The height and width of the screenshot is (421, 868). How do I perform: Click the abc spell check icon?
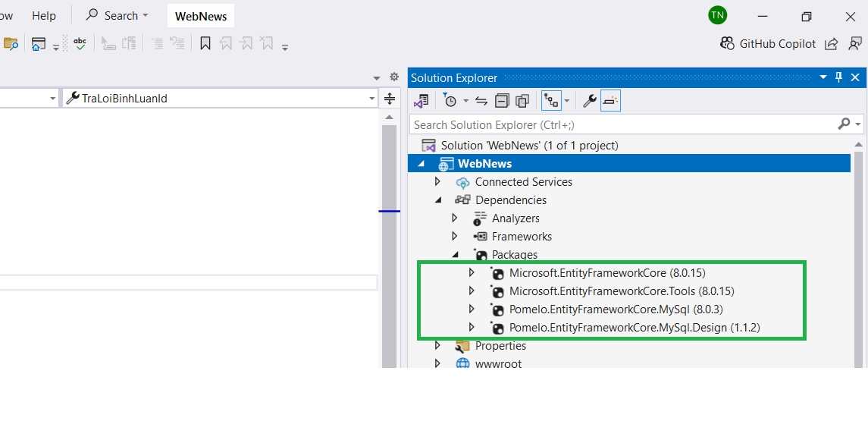pyautogui.click(x=80, y=44)
